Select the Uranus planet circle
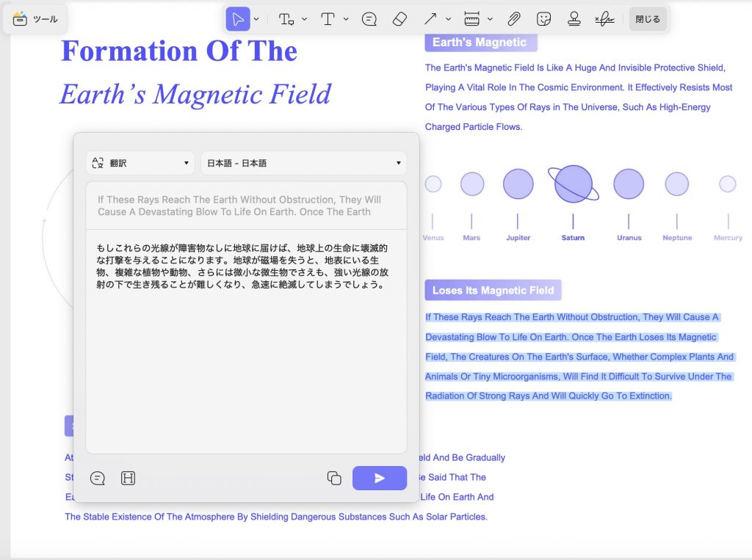The image size is (752, 560). (629, 183)
